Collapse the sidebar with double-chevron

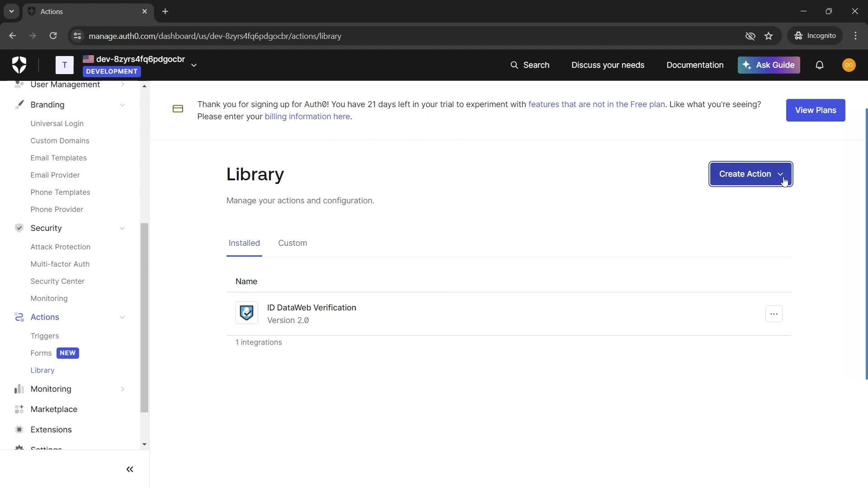click(130, 469)
